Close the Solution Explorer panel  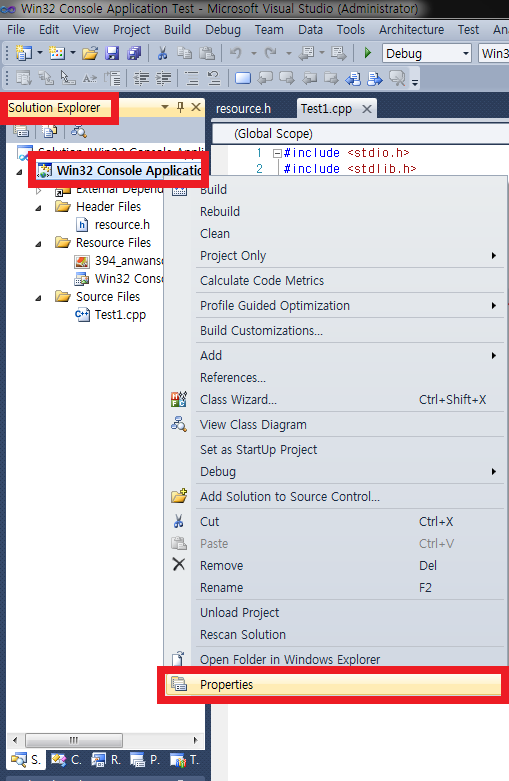196,107
